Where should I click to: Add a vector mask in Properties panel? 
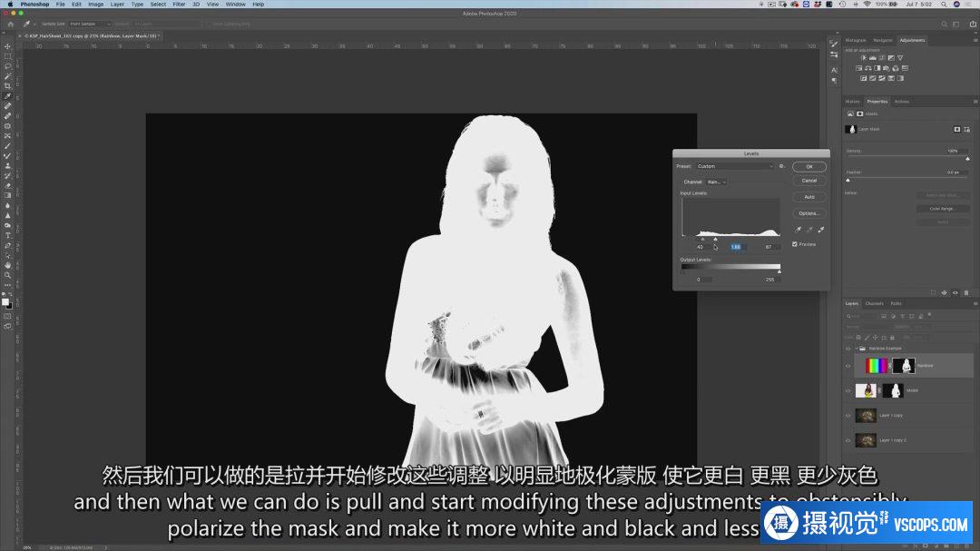click(x=967, y=130)
